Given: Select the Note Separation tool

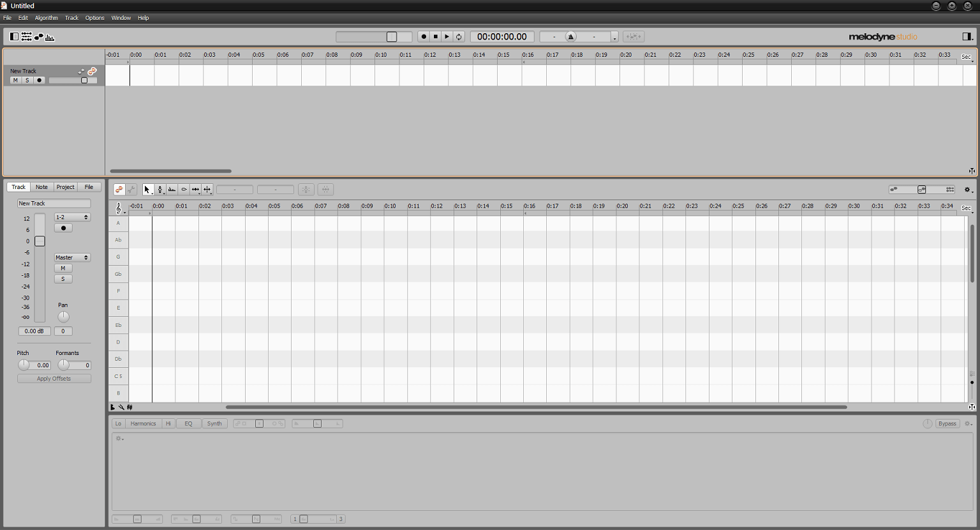Looking at the screenshot, I should pos(207,190).
